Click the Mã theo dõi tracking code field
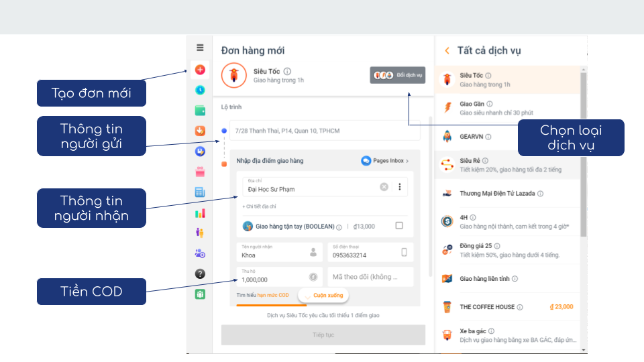 tap(370, 277)
